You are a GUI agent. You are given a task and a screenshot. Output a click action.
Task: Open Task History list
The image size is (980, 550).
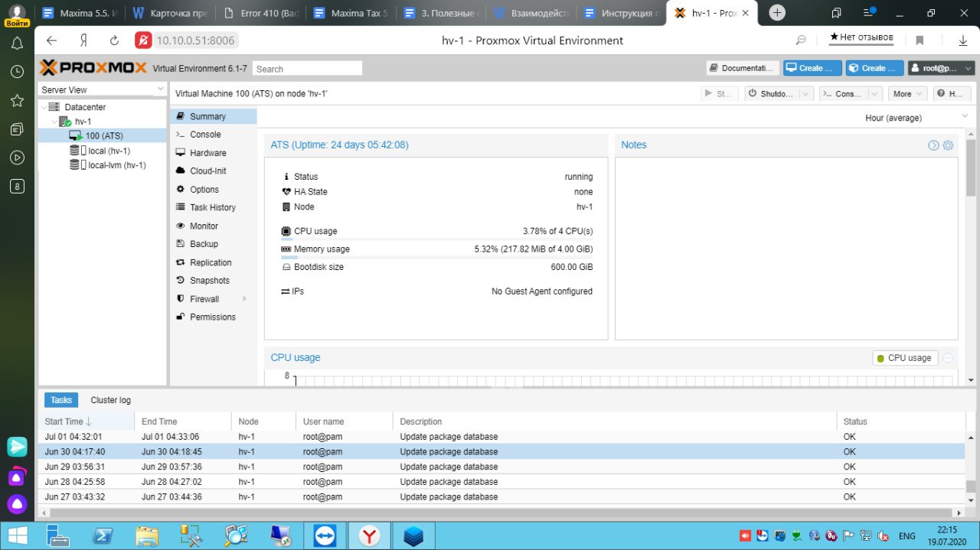(x=213, y=207)
